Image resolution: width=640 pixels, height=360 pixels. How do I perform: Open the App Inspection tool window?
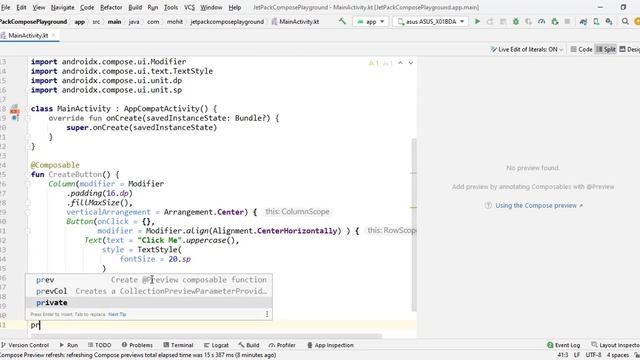tap(330, 345)
